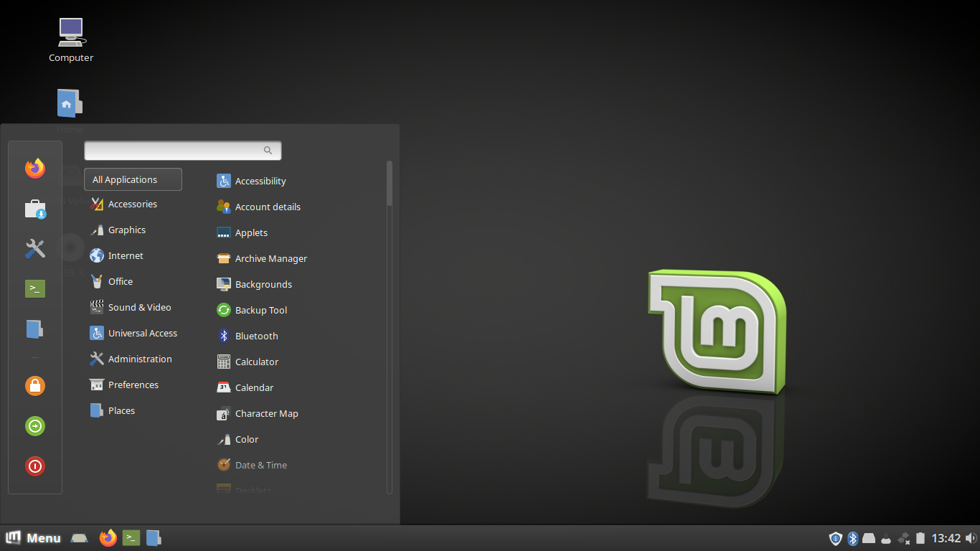The height and width of the screenshot is (551, 980).
Task: Select the All Applications category
Action: (x=133, y=179)
